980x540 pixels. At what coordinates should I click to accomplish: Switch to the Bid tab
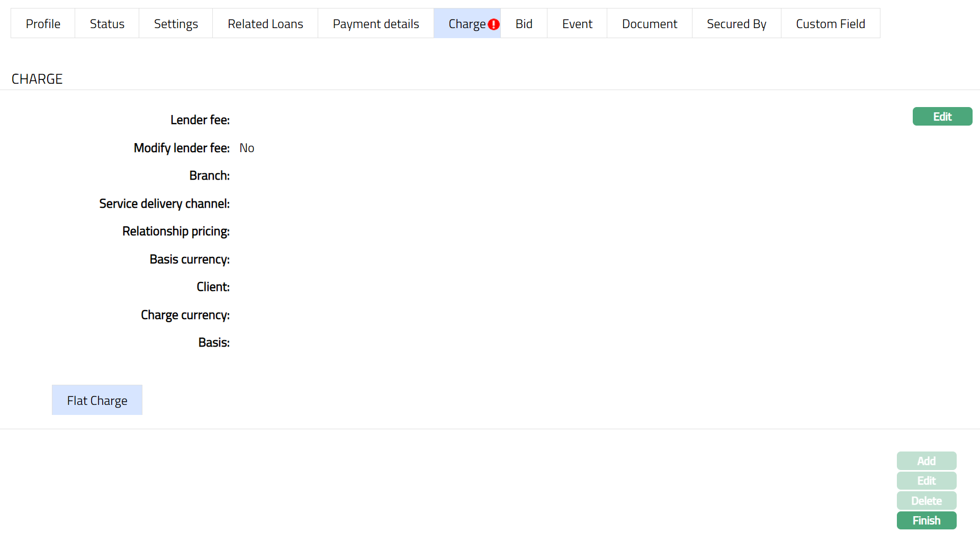click(x=524, y=24)
